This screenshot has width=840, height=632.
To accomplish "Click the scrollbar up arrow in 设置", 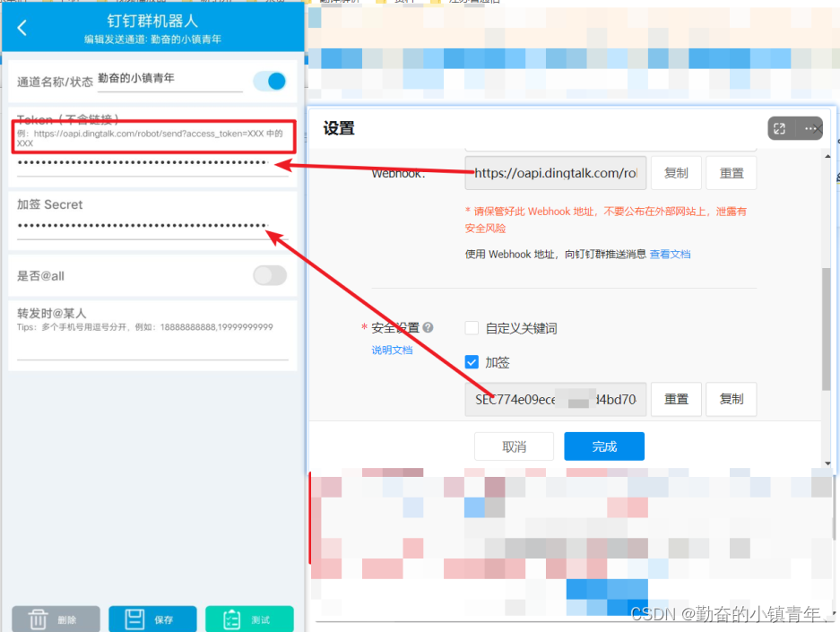I will (x=827, y=156).
